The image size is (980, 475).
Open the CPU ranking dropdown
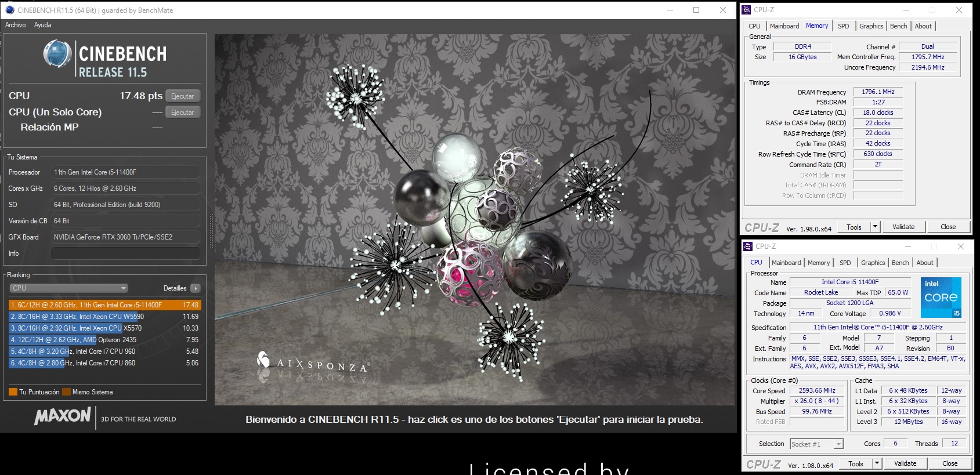(x=68, y=288)
